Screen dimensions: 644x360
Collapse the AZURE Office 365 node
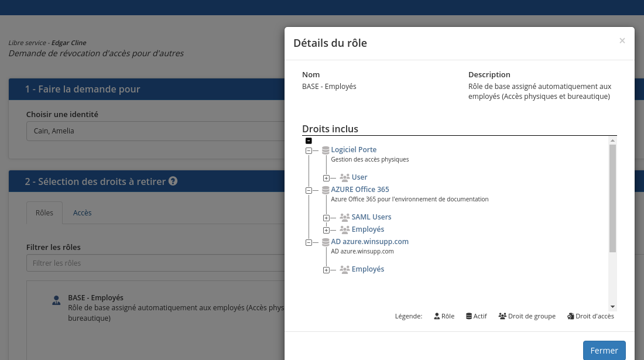point(309,190)
